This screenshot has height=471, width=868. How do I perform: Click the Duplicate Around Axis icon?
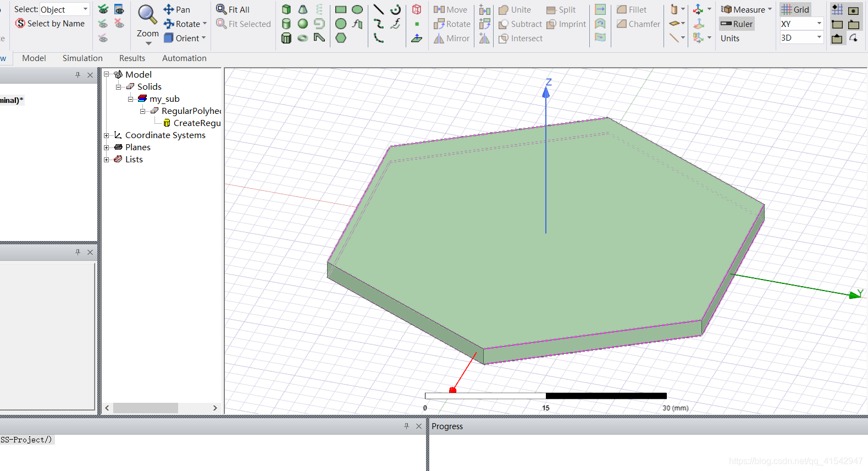pyautogui.click(x=484, y=24)
